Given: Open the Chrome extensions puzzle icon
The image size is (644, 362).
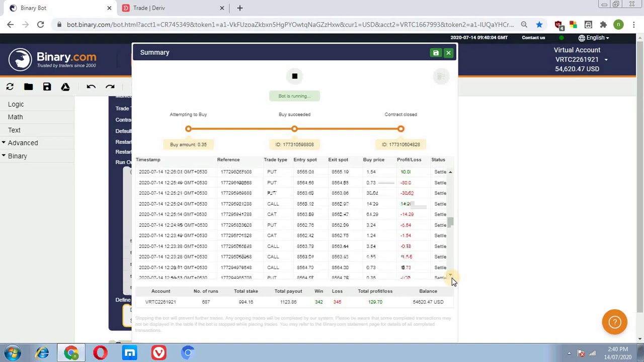Looking at the screenshot, I should [x=603, y=25].
